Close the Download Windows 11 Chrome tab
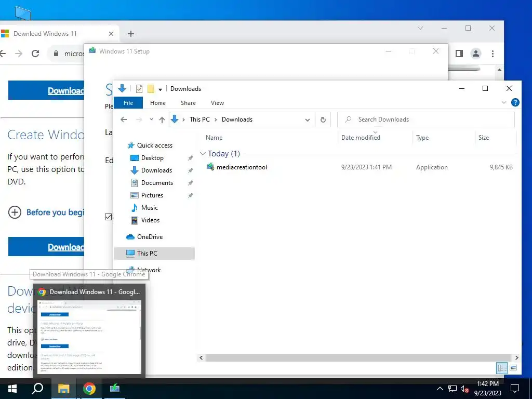This screenshot has height=399, width=532. coord(111,34)
